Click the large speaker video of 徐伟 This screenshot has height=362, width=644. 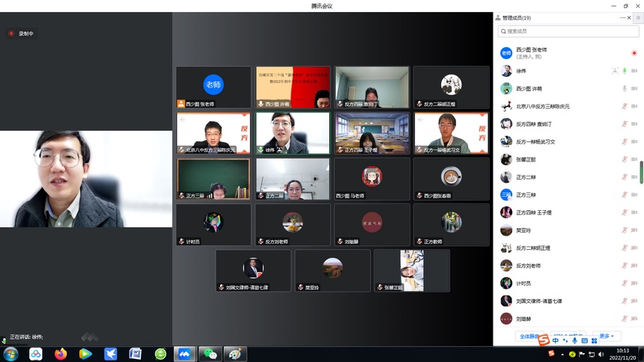(86, 179)
